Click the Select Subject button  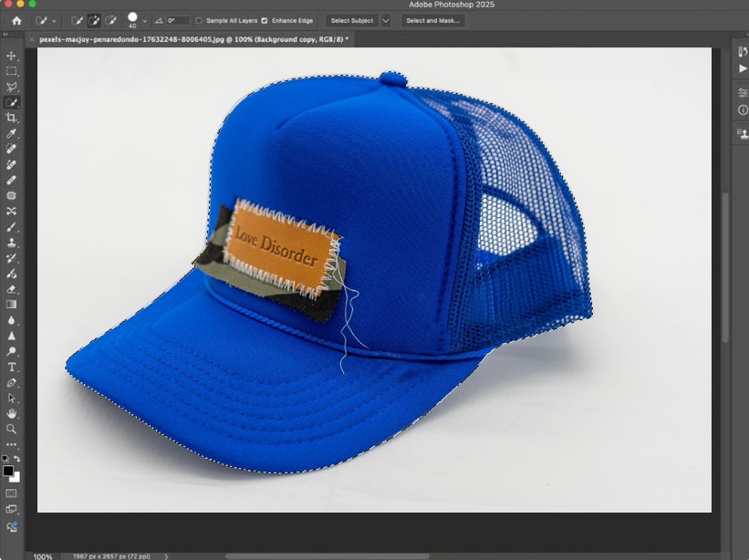tap(352, 20)
